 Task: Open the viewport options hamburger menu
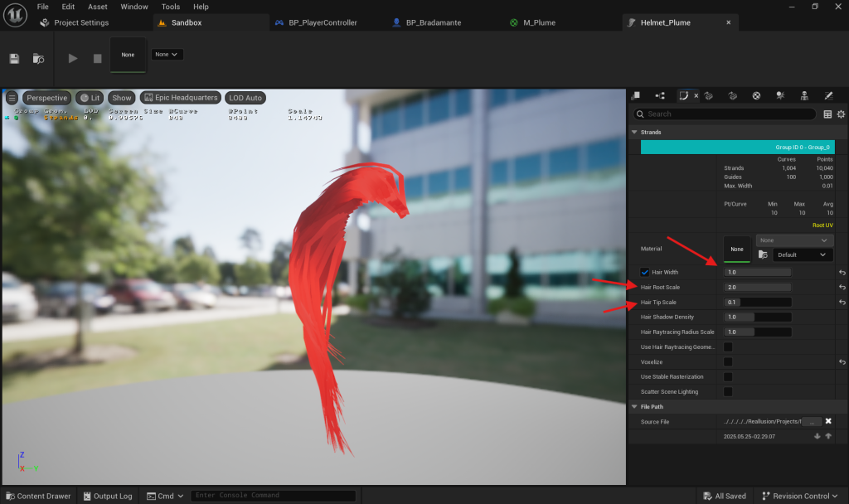coord(12,98)
